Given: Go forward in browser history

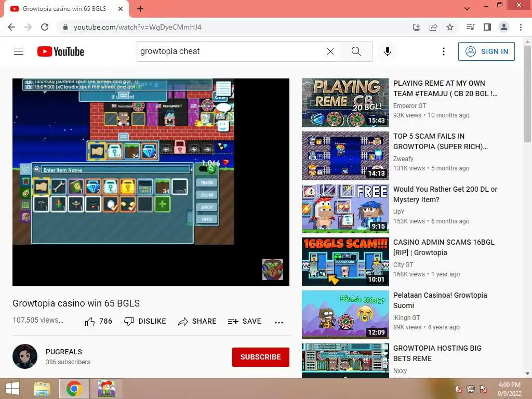Looking at the screenshot, I should (x=28, y=27).
